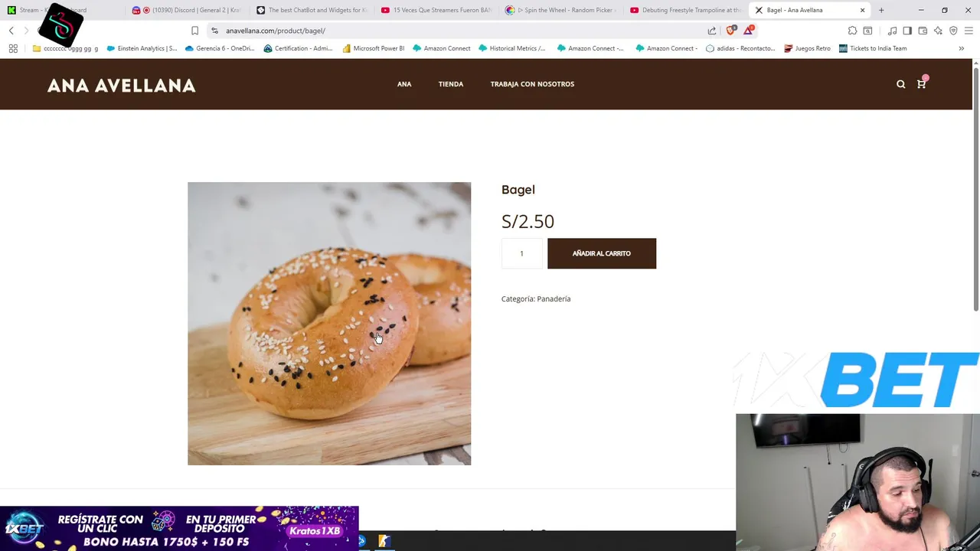Toggle the browser sidebar panel
Screen dimensions: 980x551
(907, 31)
